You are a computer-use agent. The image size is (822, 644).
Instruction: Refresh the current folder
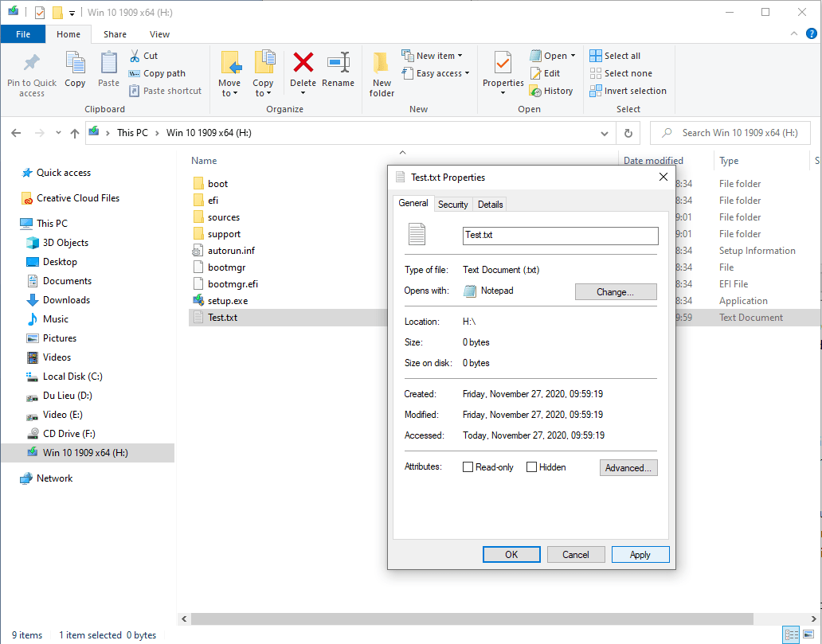[628, 134]
